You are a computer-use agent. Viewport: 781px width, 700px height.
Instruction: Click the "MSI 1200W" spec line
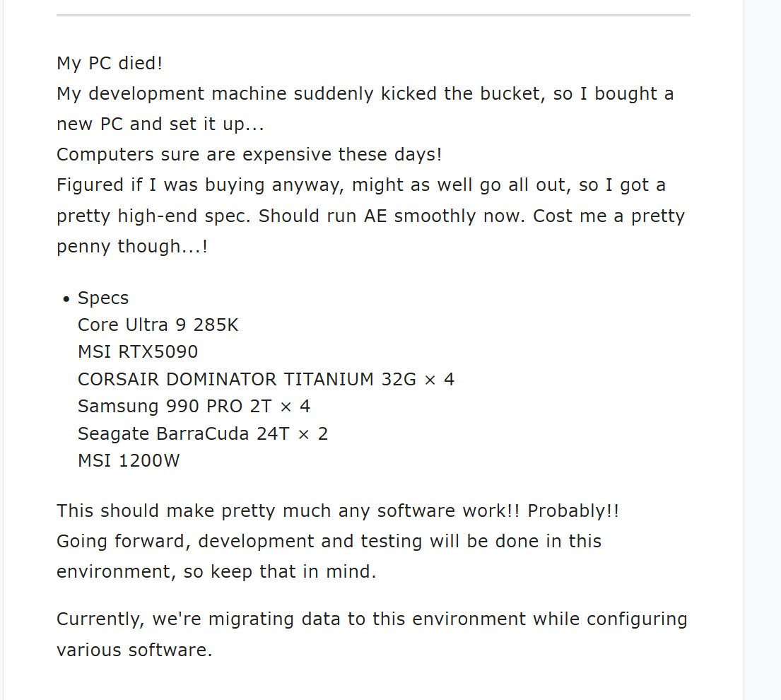[129, 460]
